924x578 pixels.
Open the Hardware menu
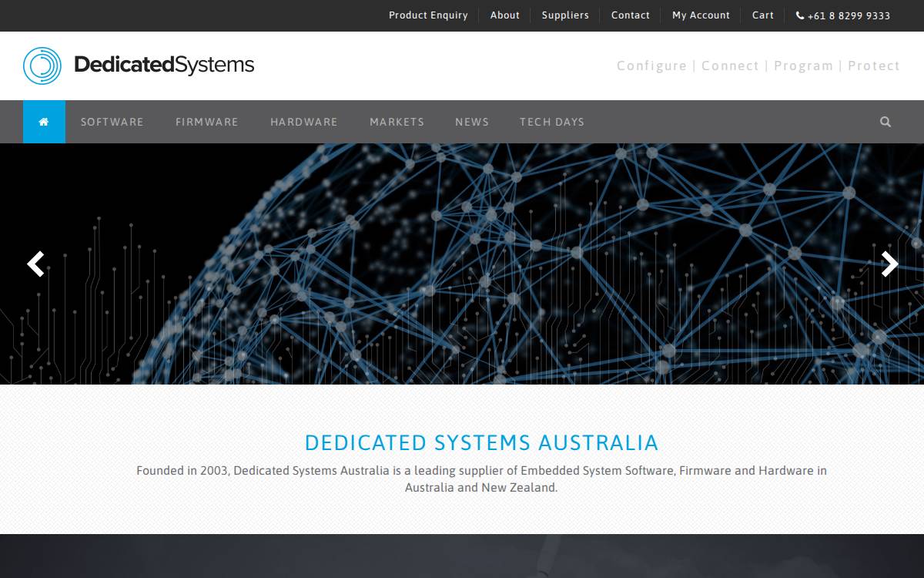pos(304,122)
